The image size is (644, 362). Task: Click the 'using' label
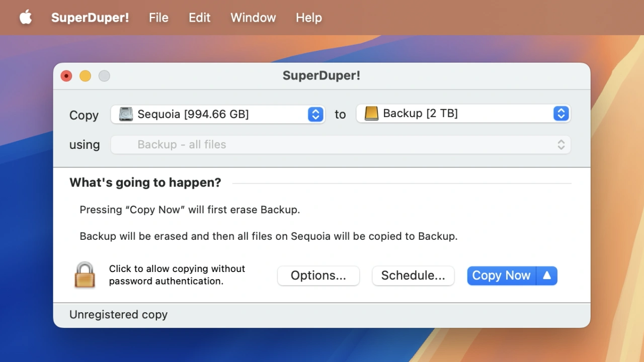tap(85, 145)
